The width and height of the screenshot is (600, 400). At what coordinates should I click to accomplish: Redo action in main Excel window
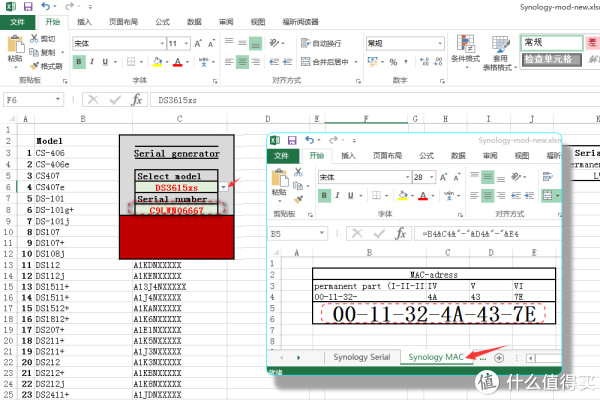point(69,6)
